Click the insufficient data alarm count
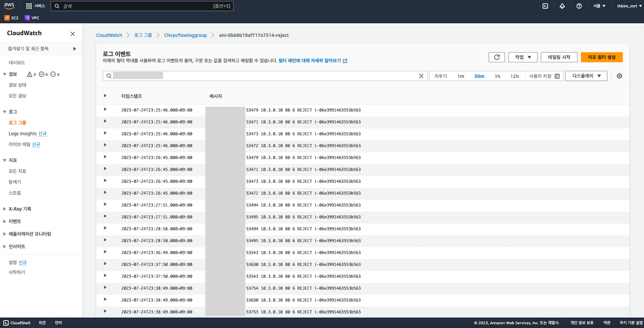Viewport: 644px width, 328px height. coord(55,74)
